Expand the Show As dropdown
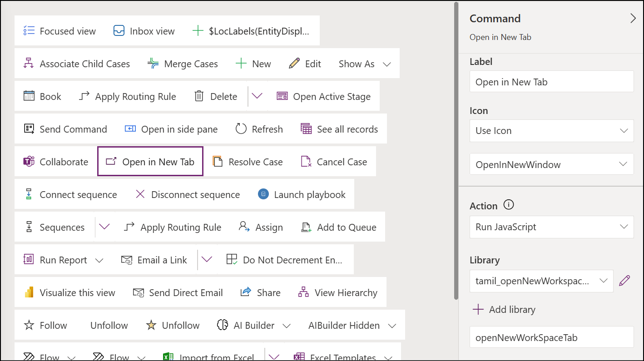 (x=387, y=64)
